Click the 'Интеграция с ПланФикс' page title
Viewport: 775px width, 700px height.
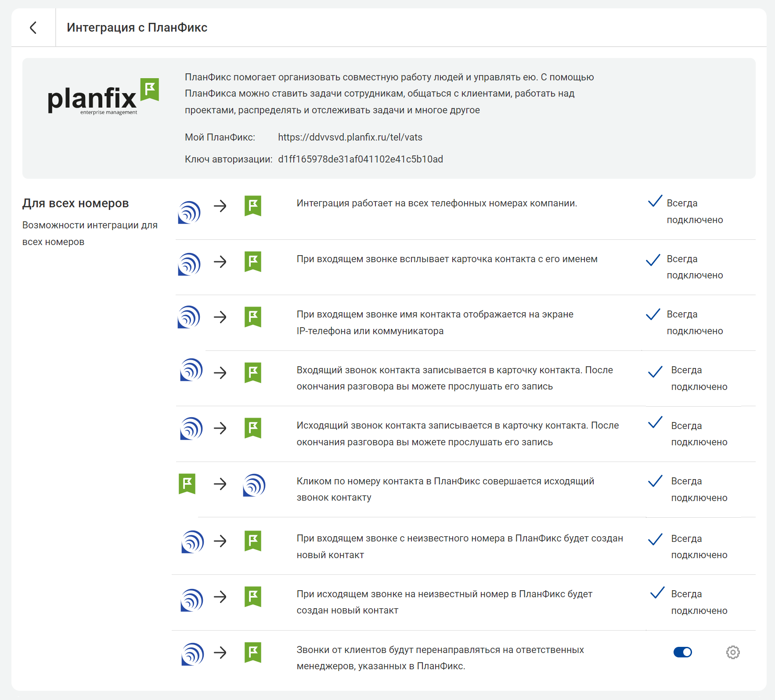point(137,28)
